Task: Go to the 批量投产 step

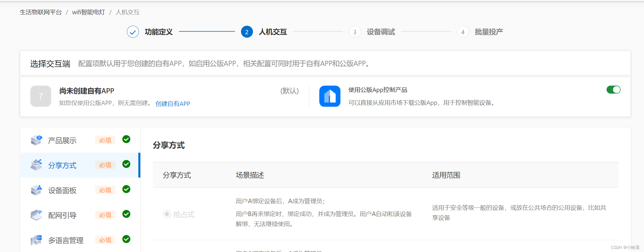Action: 489,32
